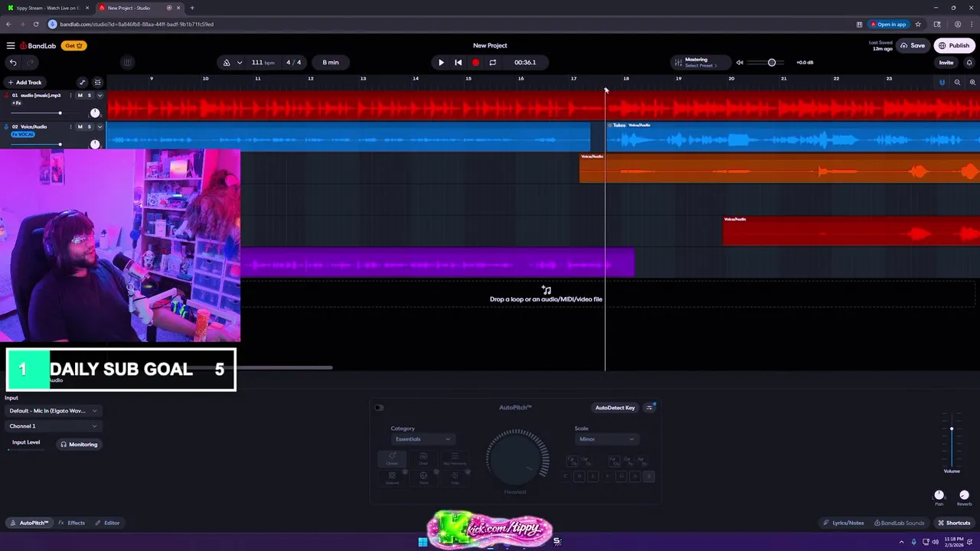Open notifications bell
The image size is (980, 551).
coord(969,62)
